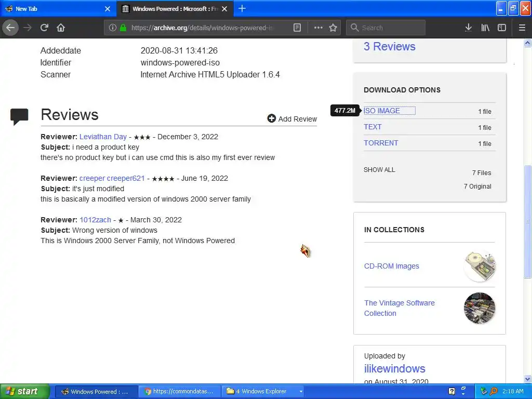Close the Windows Powered tab
This screenshot has height=399, width=532.
(x=224, y=9)
